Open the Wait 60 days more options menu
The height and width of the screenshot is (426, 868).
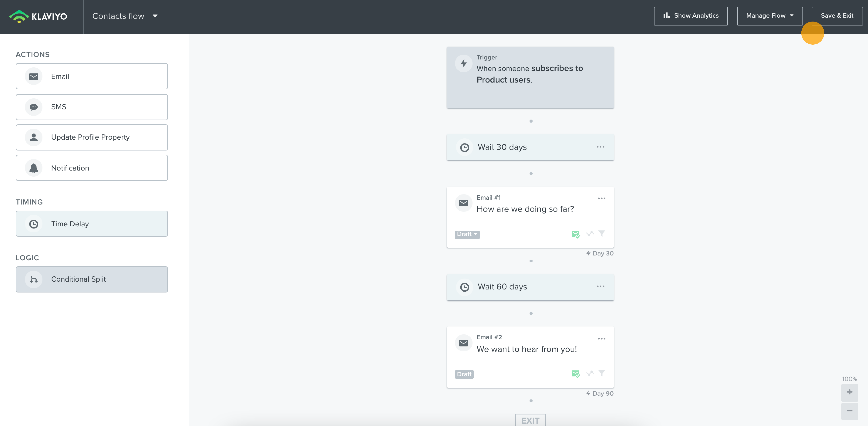601,286
